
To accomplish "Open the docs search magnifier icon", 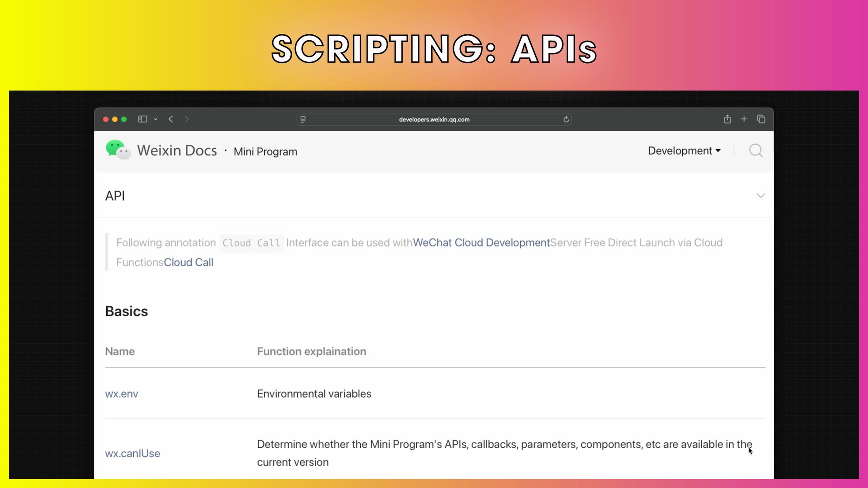I will pos(756,150).
